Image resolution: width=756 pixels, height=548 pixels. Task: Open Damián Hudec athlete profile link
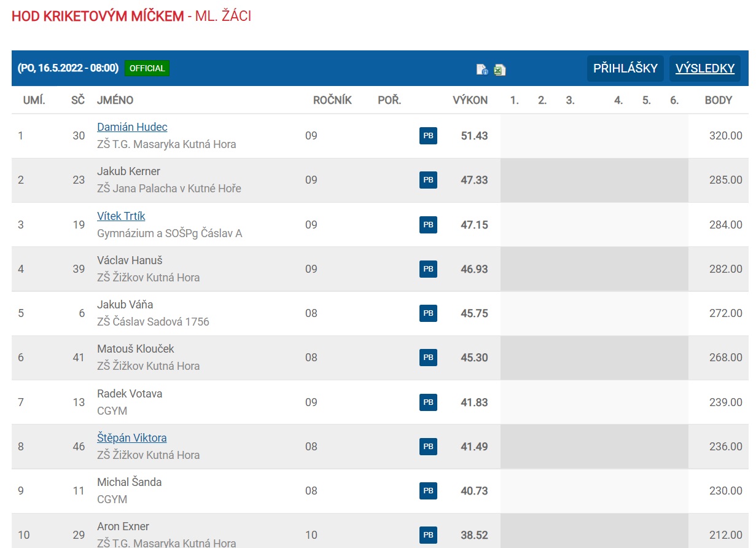point(132,127)
